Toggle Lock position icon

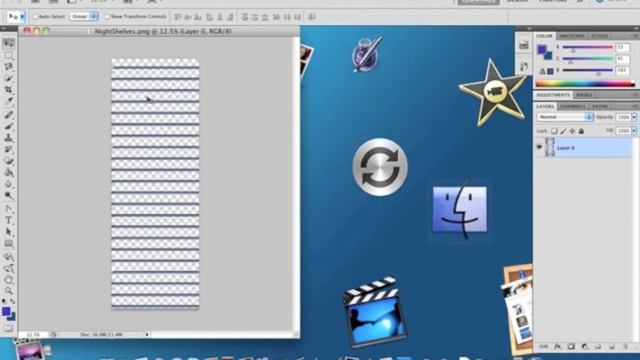572,131
